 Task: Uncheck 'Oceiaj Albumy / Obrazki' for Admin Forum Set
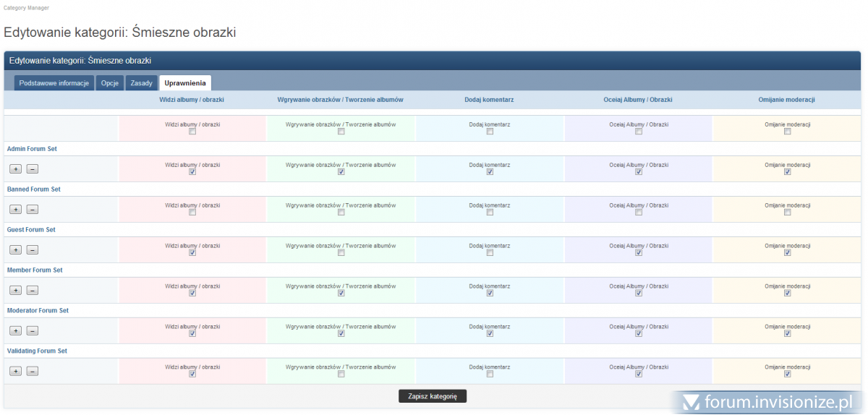[639, 172]
